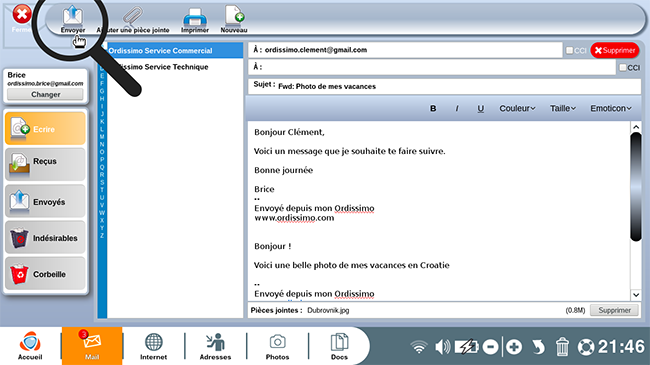Remove recipient with red Supprimer button
The image size is (650, 365).
[615, 50]
